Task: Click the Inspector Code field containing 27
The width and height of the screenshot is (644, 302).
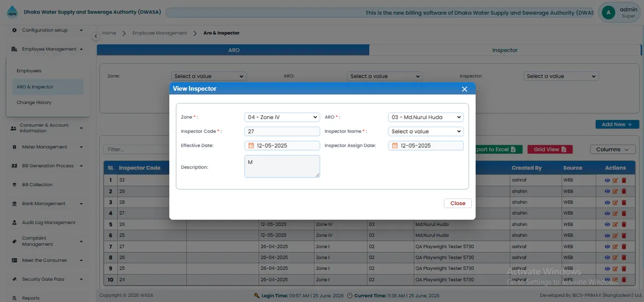Action: click(x=282, y=131)
